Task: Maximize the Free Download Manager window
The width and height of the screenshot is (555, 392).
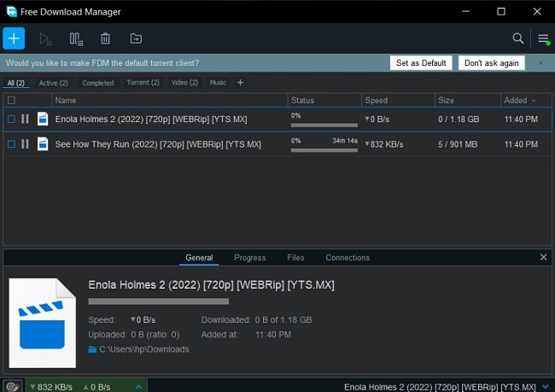Action: [x=501, y=12]
